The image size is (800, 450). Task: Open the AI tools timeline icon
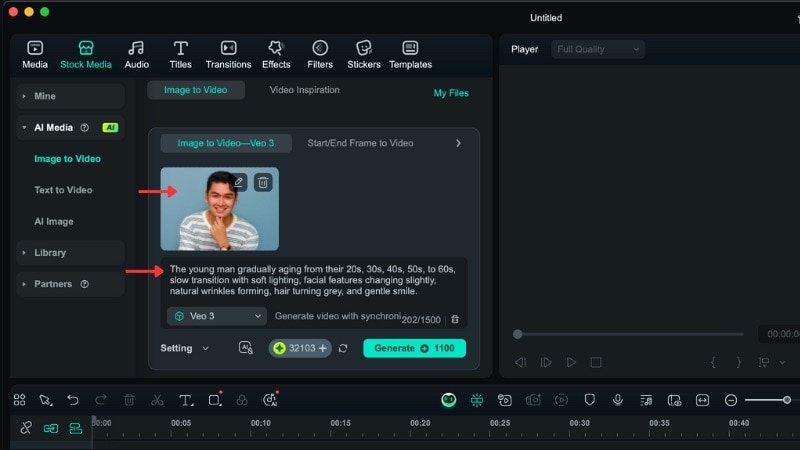click(270, 399)
